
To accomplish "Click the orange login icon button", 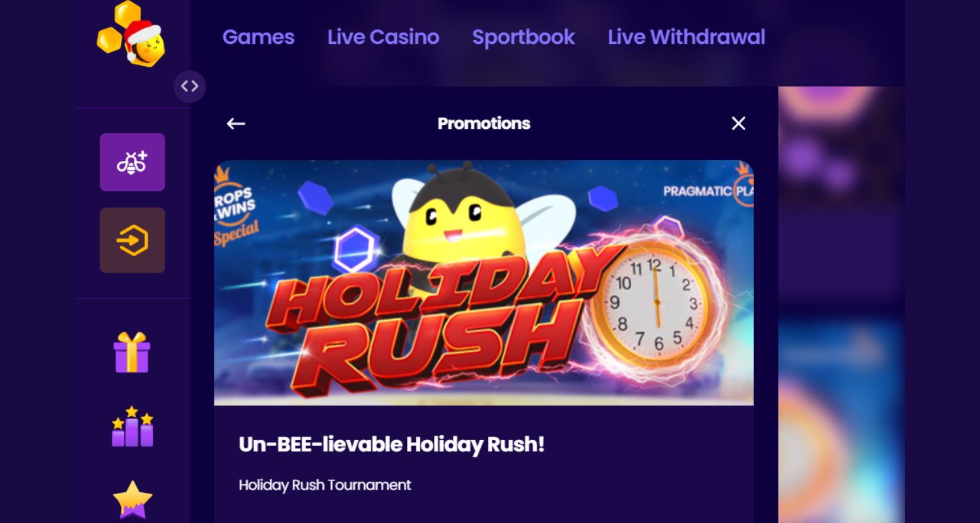I will coord(133,241).
